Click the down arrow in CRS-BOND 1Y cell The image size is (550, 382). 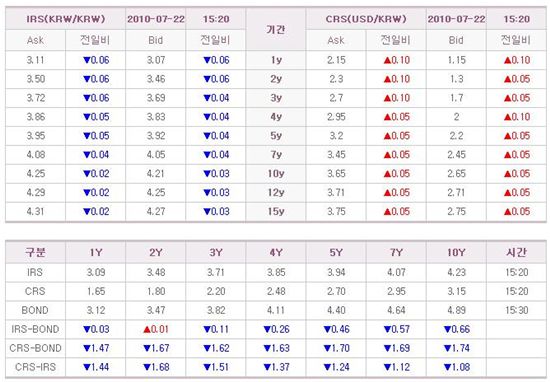pos(87,348)
